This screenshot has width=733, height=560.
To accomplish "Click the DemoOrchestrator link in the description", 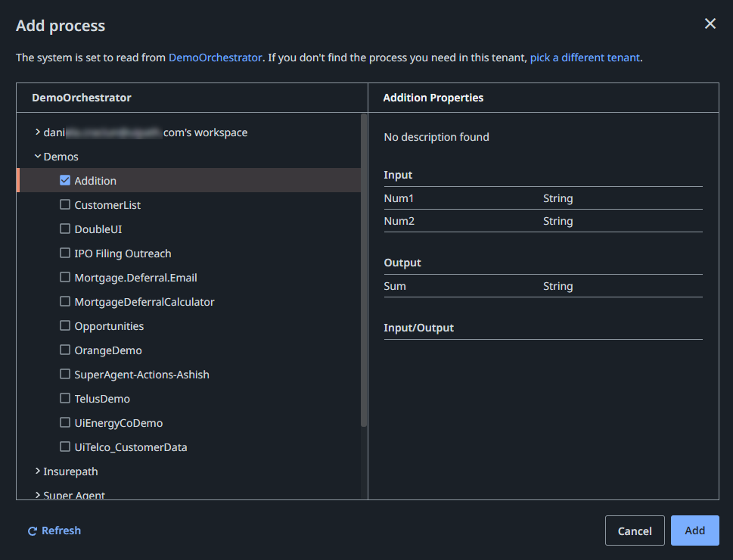I will (x=215, y=57).
